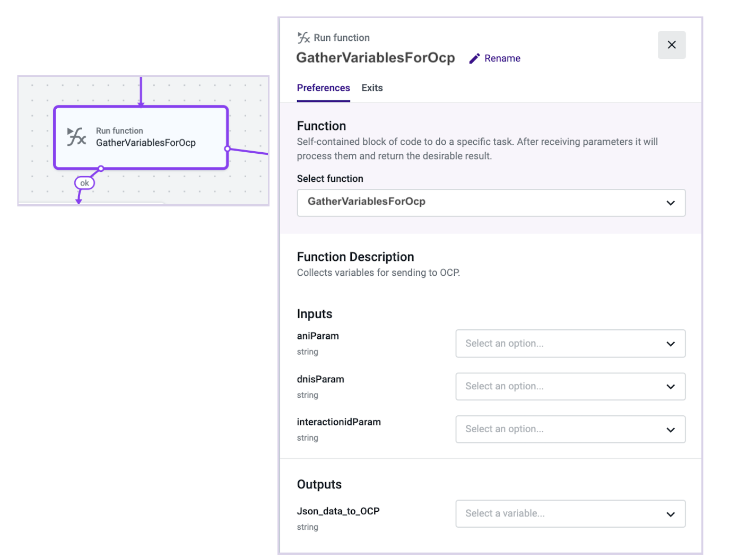Click the chevron arrow in the interactionidParam field
Image resolution: width=747 pixels, height=560 pixels.
point(670,430)
